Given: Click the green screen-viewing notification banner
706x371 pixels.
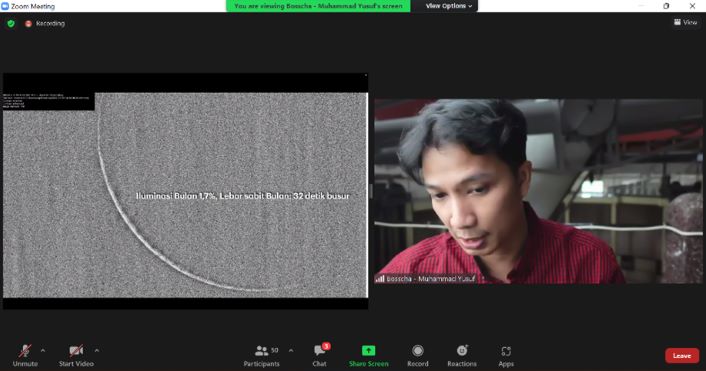Looking at the screenshot, I should 318,6.
